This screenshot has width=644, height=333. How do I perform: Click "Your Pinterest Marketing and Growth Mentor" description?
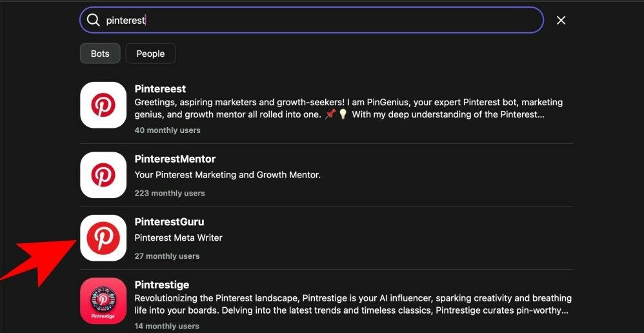227,175
